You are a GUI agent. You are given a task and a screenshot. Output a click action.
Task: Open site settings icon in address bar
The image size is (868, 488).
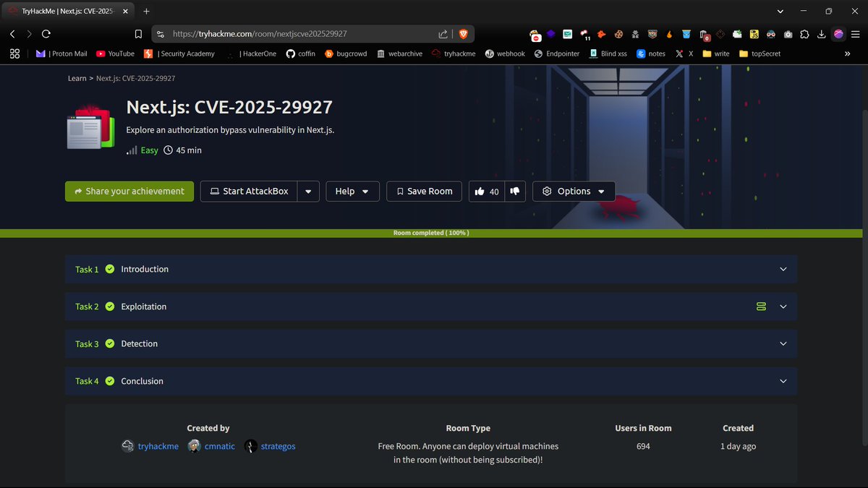161,34
